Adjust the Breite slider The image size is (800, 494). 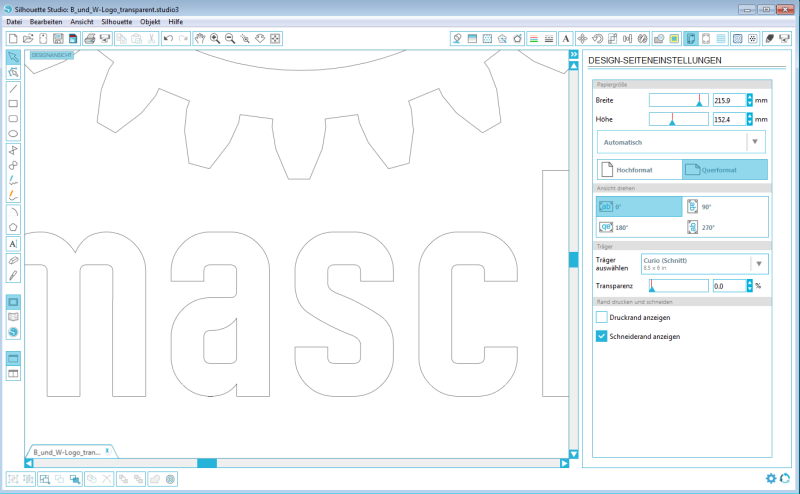coord(679,101)
